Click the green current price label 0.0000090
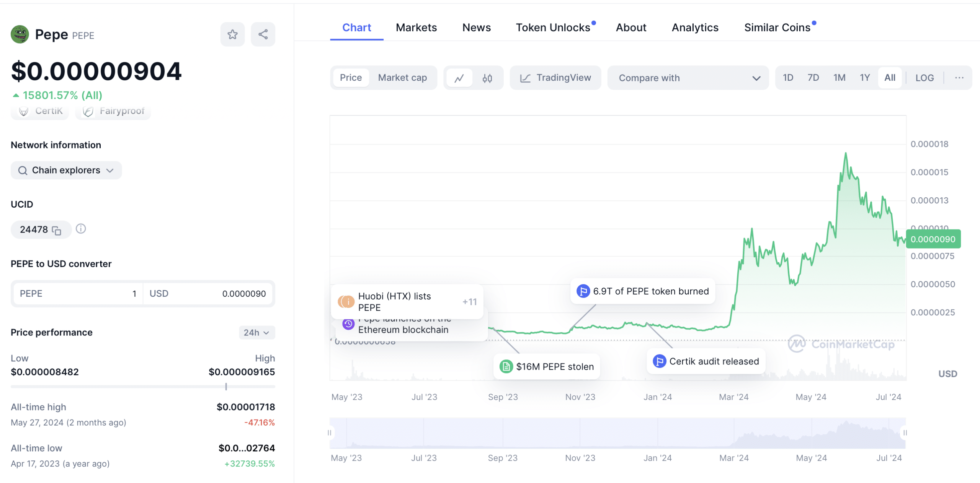Viewport: 980px width, 483px height. pos(933,239)
